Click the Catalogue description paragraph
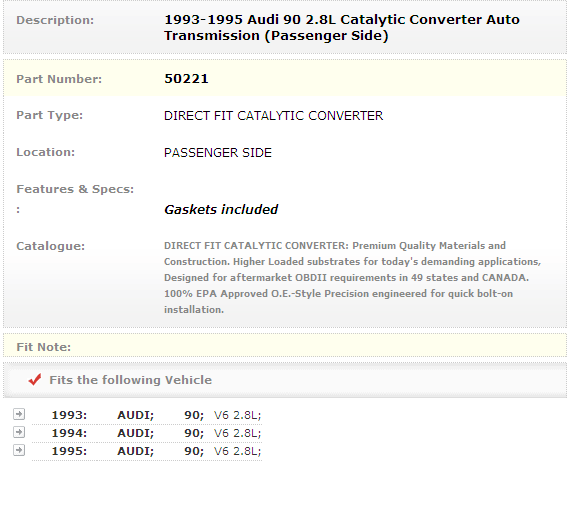Viewport: 570px width, 505px height. coord(352,277)
